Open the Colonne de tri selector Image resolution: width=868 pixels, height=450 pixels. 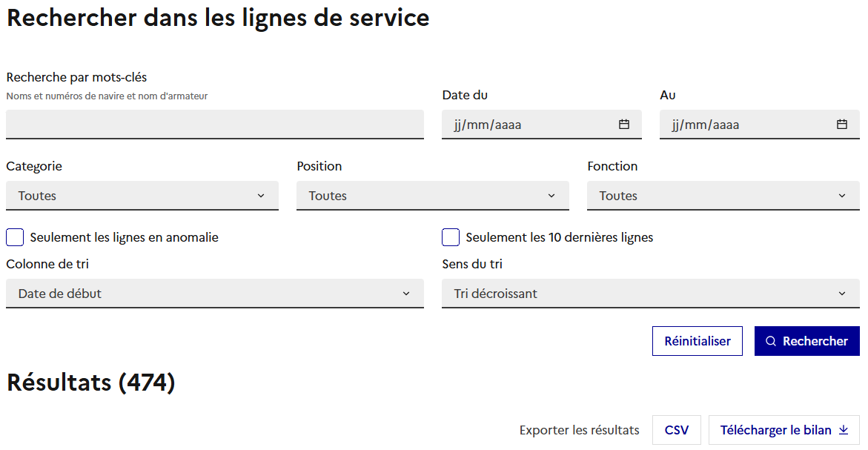(214, 294)
